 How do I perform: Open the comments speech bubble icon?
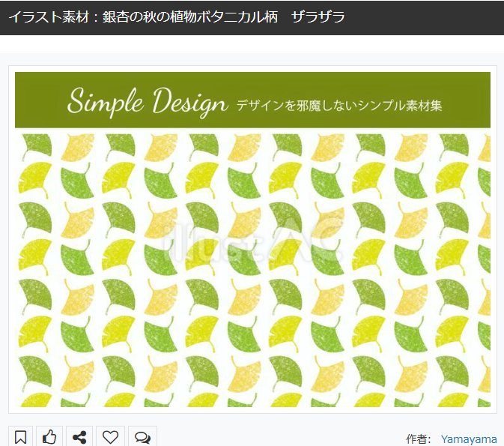[142, 437]
